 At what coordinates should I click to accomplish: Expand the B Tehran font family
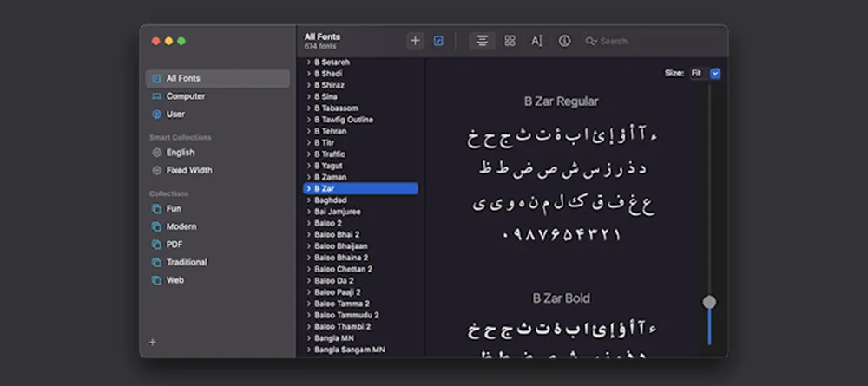coord(309,132)
